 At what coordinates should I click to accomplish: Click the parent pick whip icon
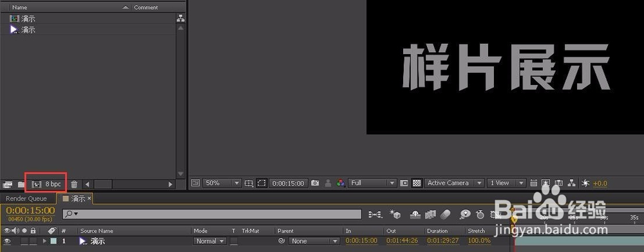(281, 241)
